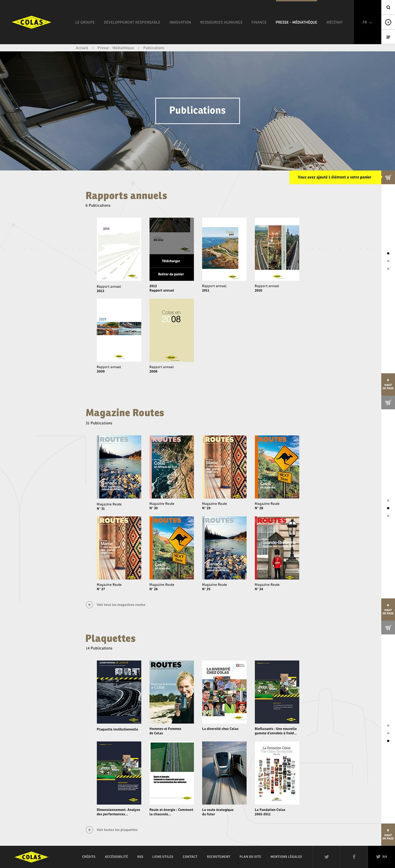The width and height of the screenshot is (395, 868).
Task: Go to Presse - Médiathèque breadcrumb
Action: point(116,48)
